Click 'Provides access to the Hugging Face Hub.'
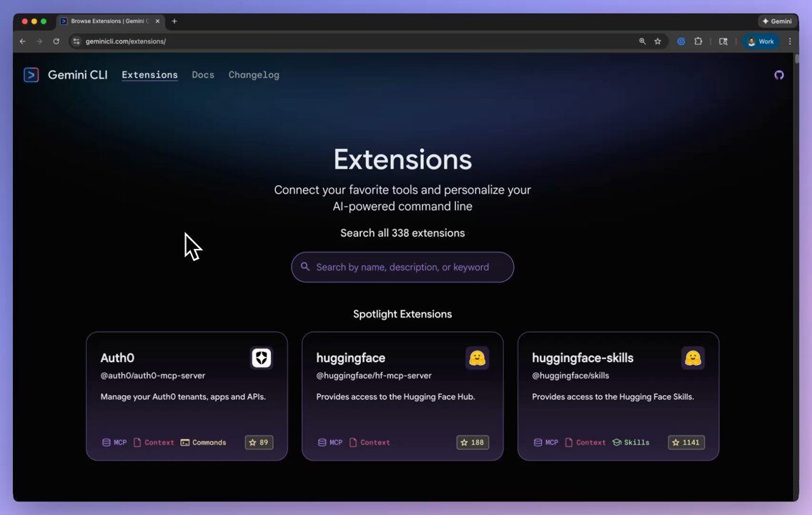Image resolution: width=812 pixels, height=515 pixels. tap(396, 397)
